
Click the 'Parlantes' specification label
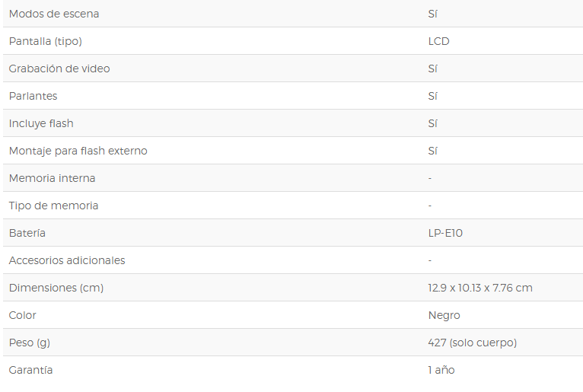[x=33, y=96]
